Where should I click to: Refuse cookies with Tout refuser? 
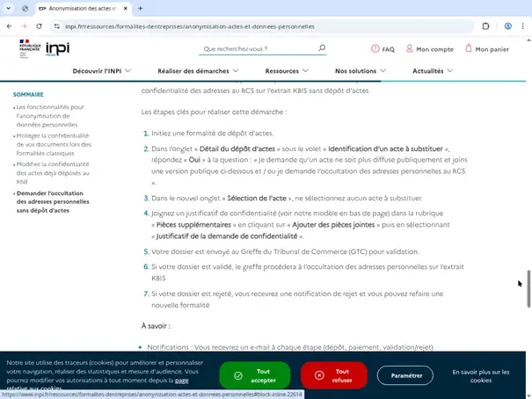coord(334,375)
